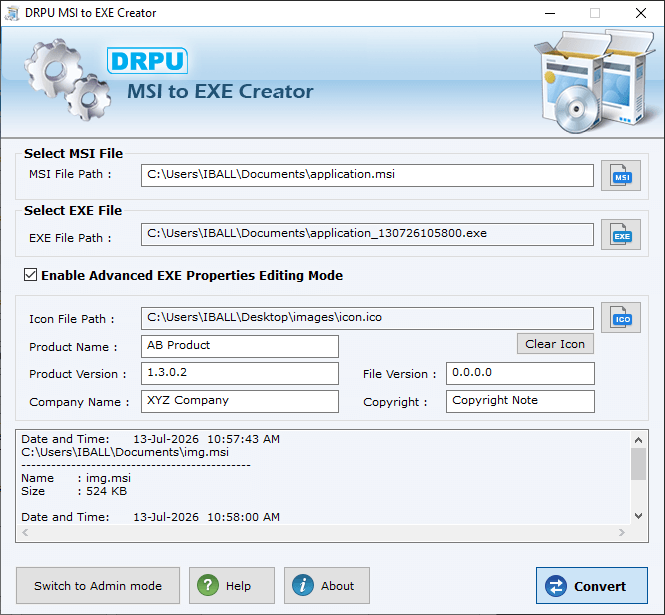
Task: Edit the Product Name field
Action: coord(240,346)
